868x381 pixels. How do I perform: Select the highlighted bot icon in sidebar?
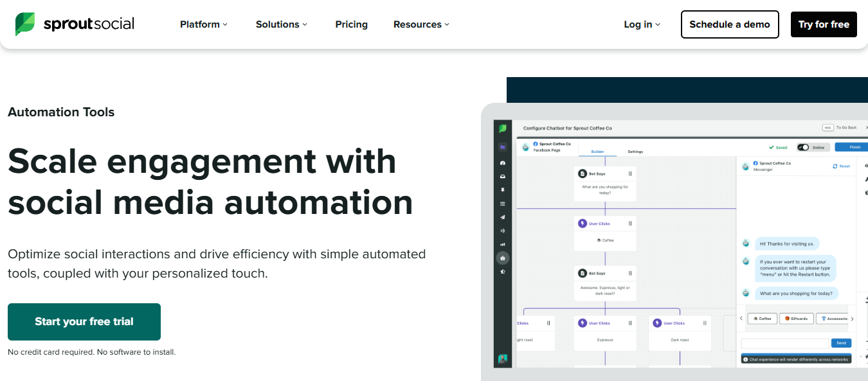(503, 258)
